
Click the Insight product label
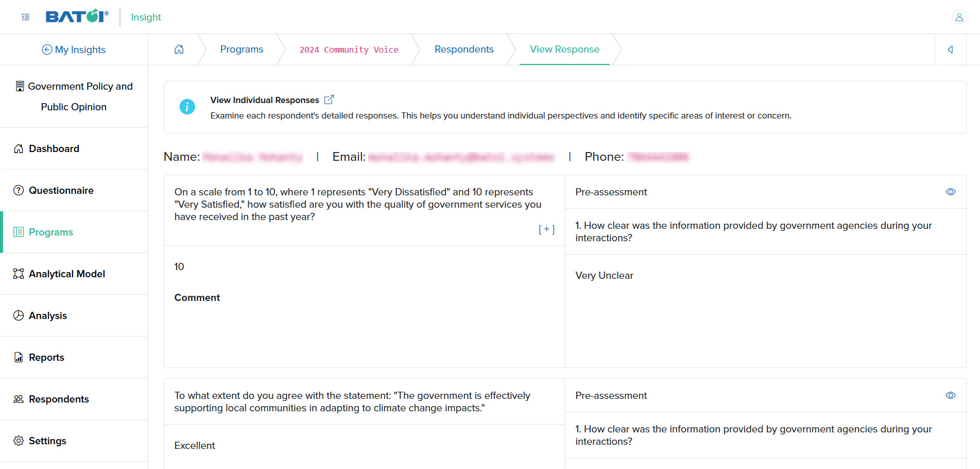[146, 17]
